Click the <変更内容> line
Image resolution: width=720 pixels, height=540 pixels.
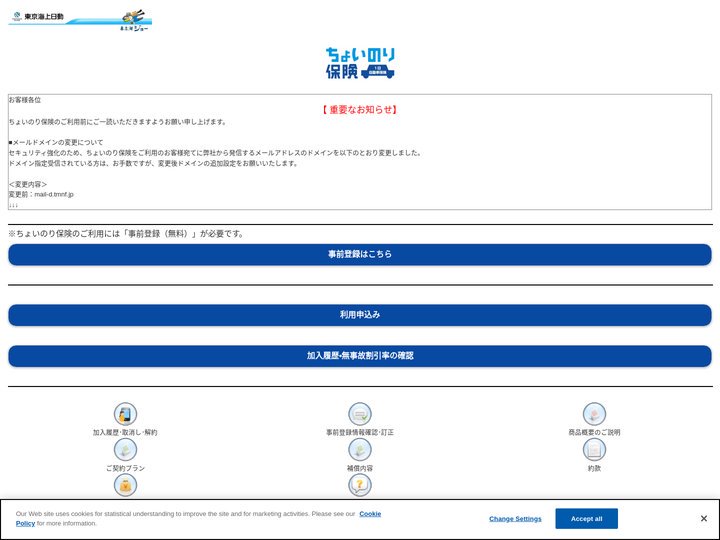point(28,184)
